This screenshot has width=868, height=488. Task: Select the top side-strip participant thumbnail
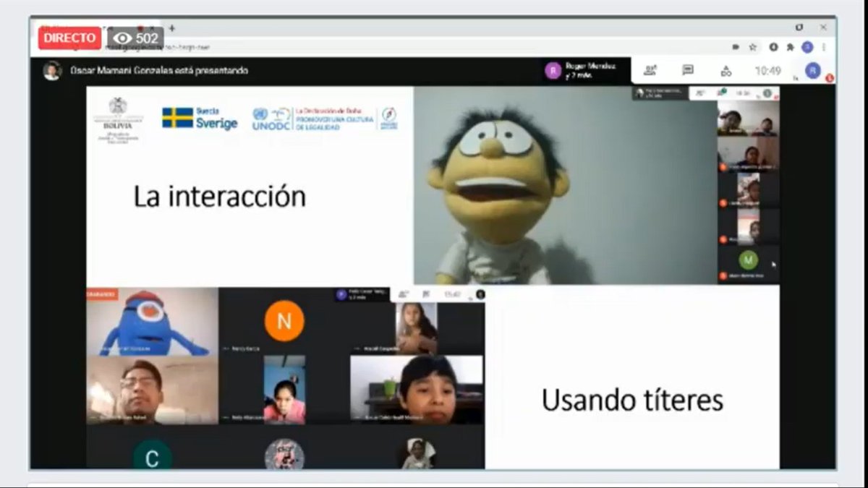[749, 119]
